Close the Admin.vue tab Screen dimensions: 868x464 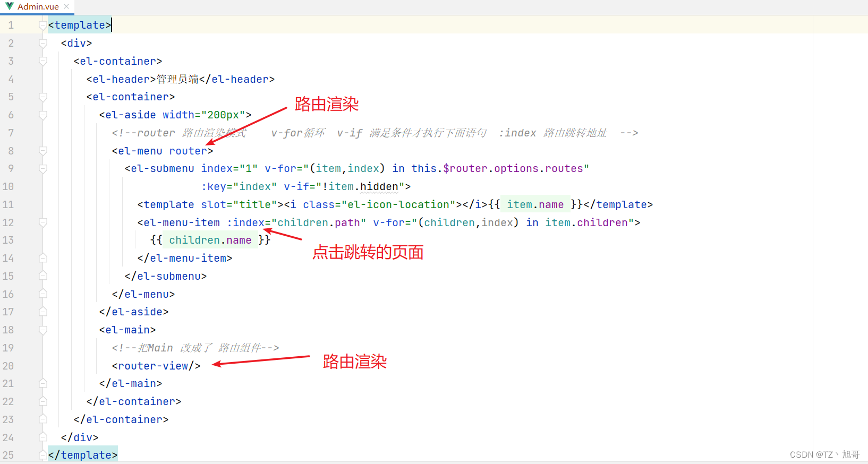(66, 7)
